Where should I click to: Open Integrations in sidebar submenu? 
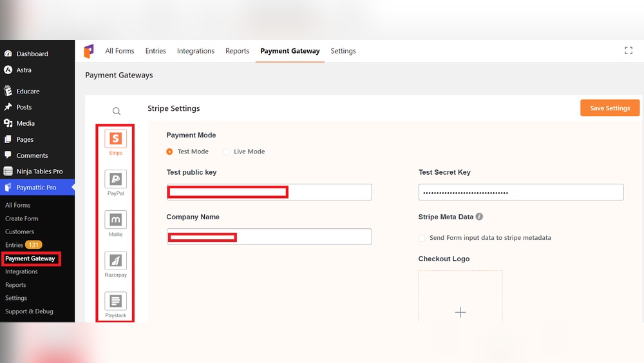point(21,271)
